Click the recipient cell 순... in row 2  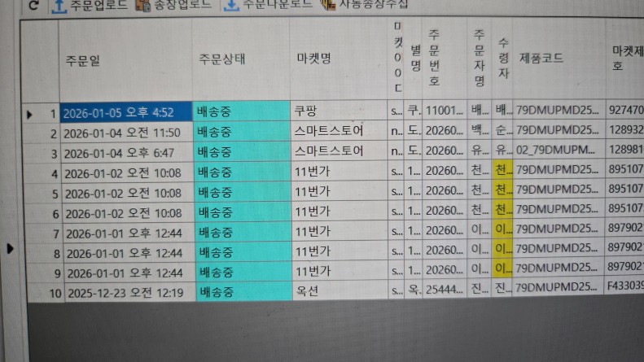pos(502,130)
